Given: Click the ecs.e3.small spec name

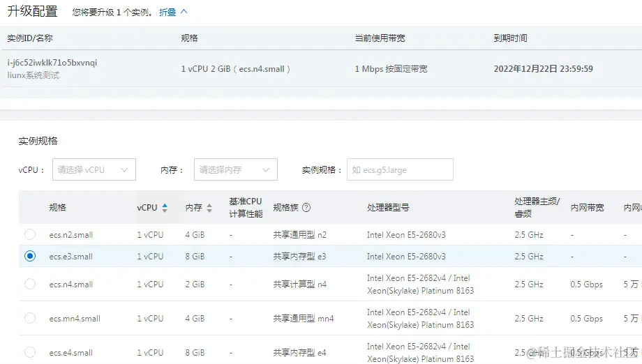Looking at the screenshot, I should click(71, 257).
